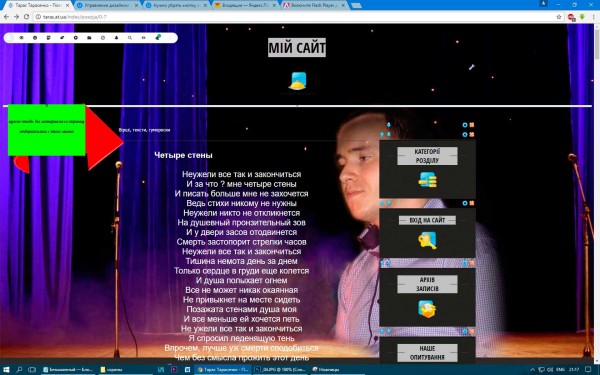Click the folder icon in uCoz admin toolbar
The image size is (600, 375).
[89, 38]
